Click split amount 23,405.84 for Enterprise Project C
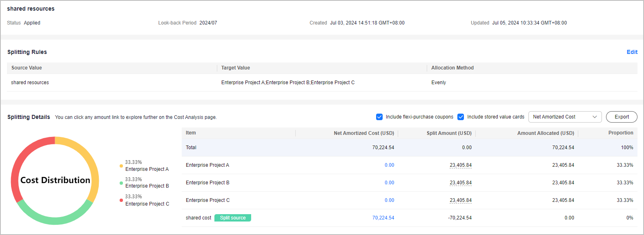The width and height of the screenshot is (644, 235). coord(461,200)
